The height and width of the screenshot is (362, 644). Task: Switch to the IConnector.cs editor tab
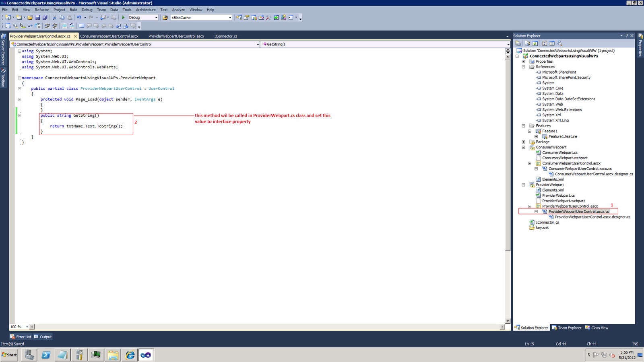[226, 36]
